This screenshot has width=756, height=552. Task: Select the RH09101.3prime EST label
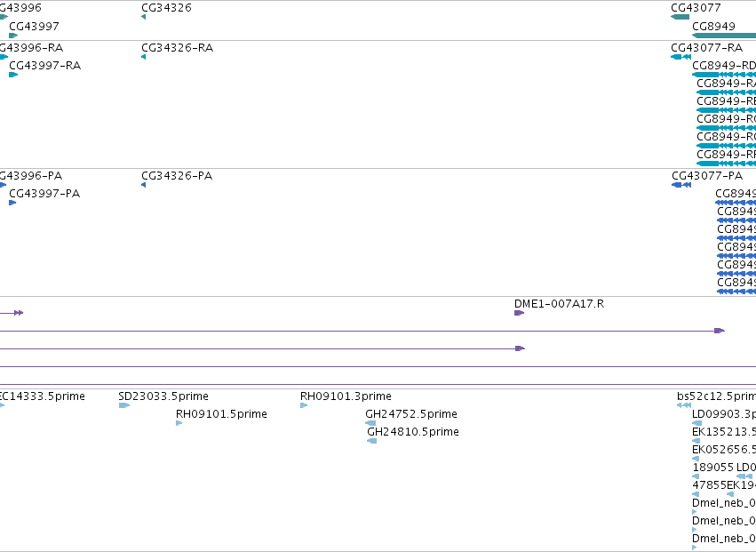pos(346,396)
